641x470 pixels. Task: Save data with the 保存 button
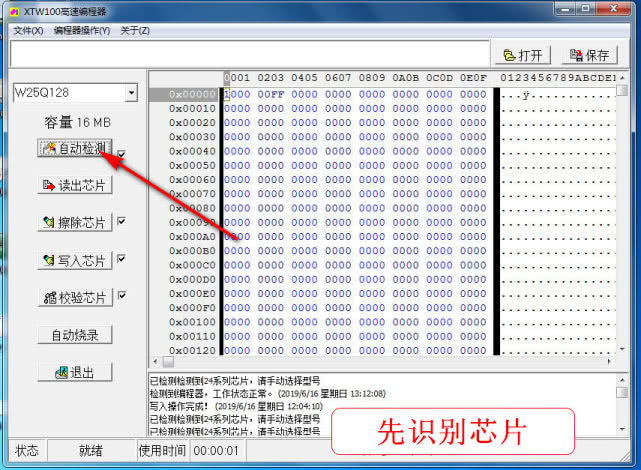click(x=589, y=55)
